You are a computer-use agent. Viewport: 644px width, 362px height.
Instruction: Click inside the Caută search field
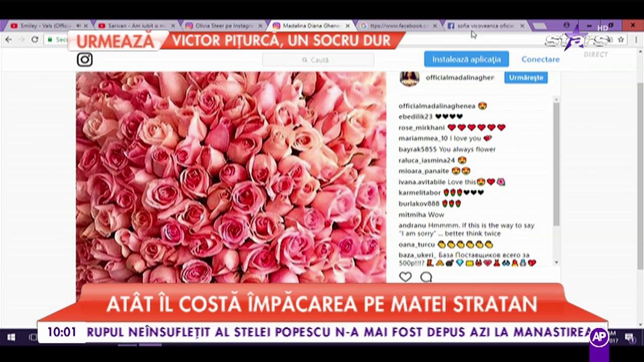click(318, 59)
